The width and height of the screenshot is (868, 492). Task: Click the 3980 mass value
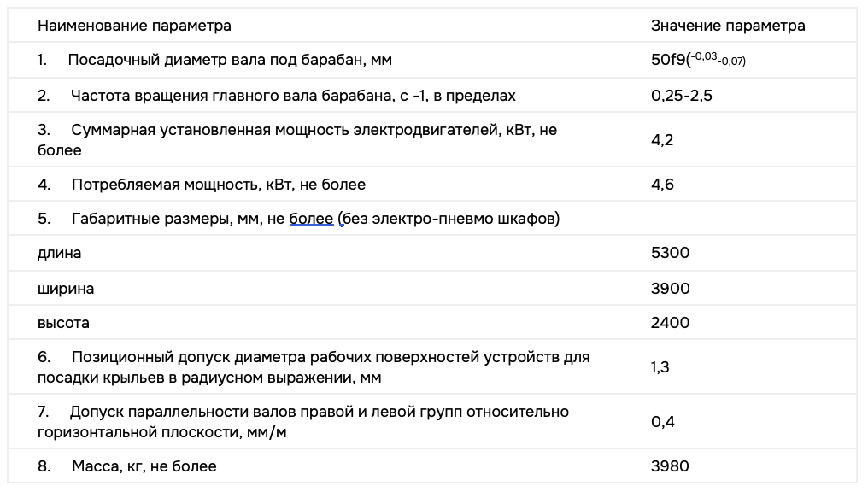pos(670,466)
